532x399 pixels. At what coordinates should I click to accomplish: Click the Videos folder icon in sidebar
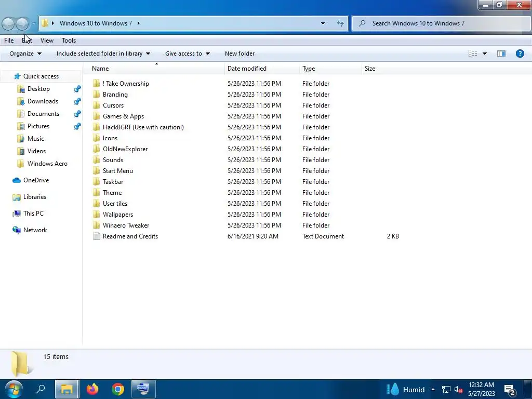coord(20,151)
